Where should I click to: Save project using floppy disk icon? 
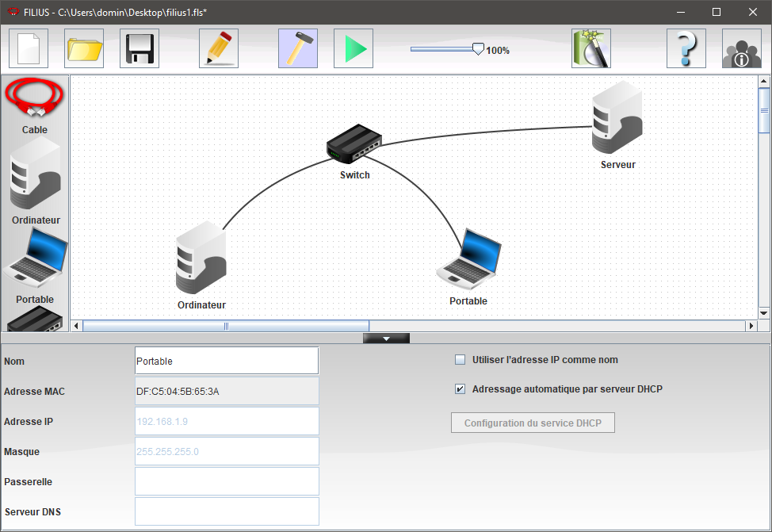coord(139,48)
